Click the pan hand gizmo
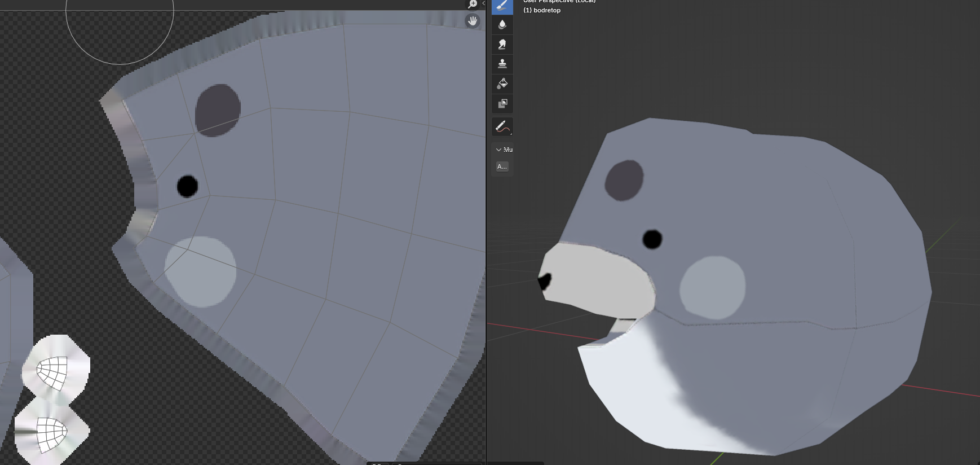Viewport: 980px width, 465px height. pos(473,21)
